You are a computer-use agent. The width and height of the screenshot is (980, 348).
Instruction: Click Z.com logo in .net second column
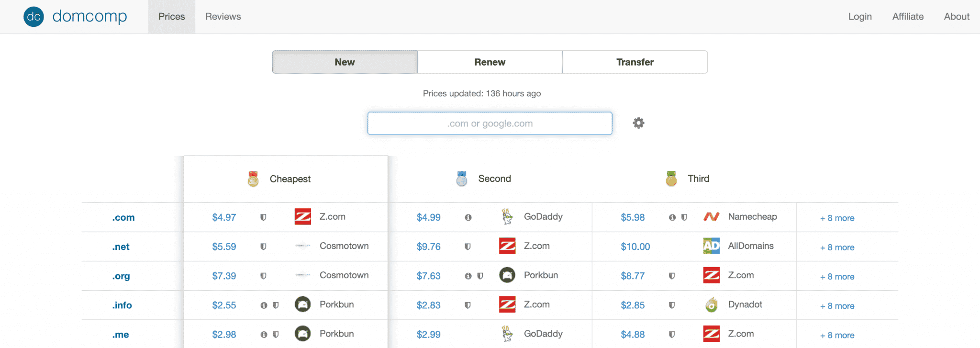(x=507, y=246)
